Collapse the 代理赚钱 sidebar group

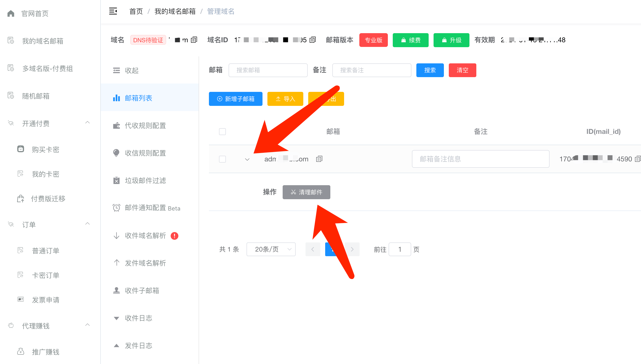click(87, 325)
